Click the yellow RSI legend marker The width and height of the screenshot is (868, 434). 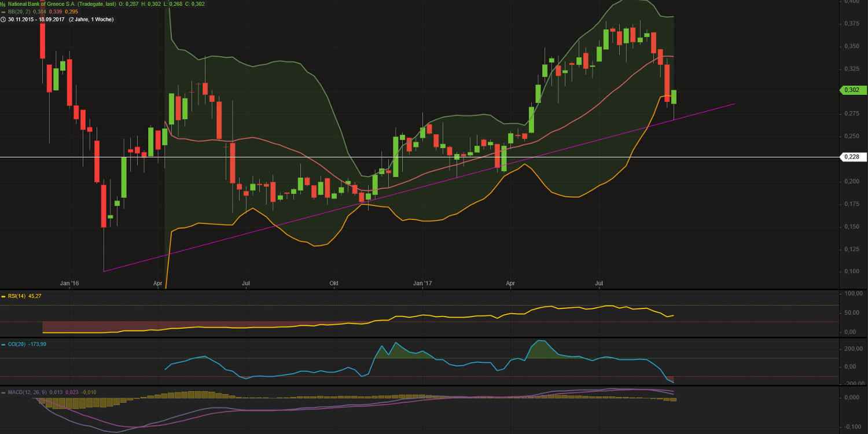3,296
